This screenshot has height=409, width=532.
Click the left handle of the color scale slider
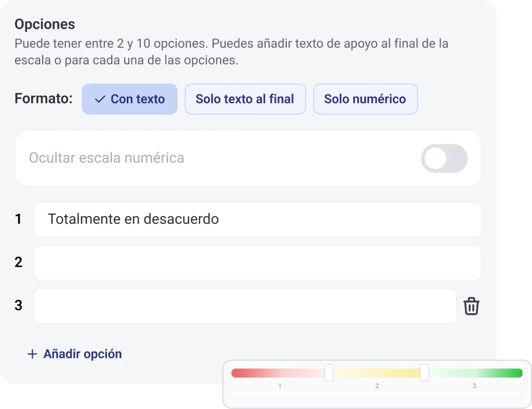(329, 372)
